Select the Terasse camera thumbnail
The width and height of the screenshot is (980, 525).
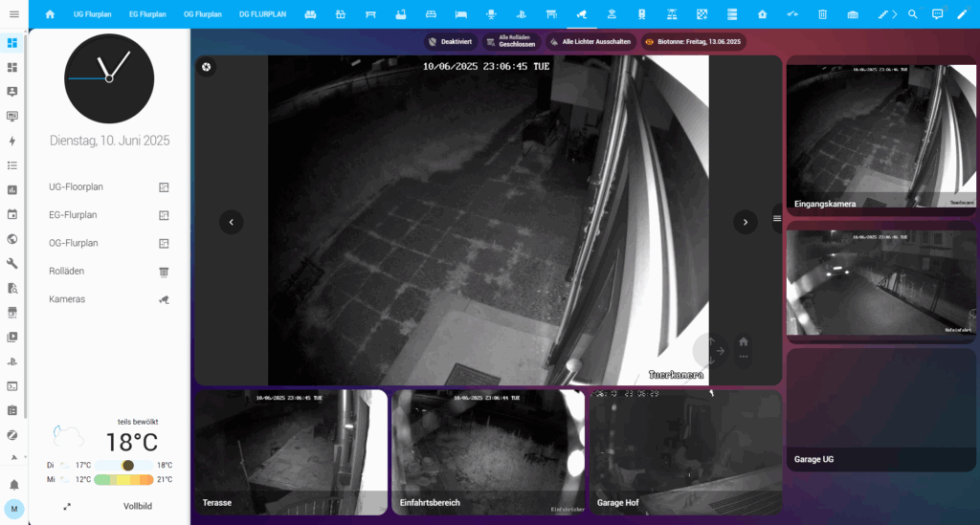291,452
